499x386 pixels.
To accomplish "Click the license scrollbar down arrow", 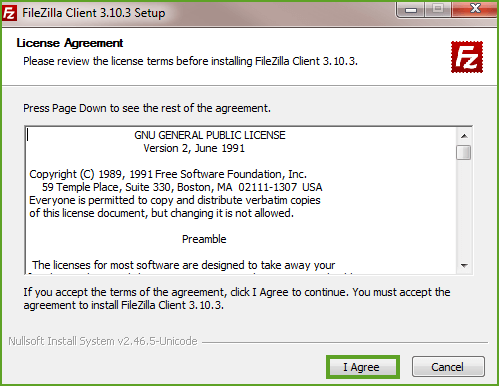I will (x=464, y=266).
